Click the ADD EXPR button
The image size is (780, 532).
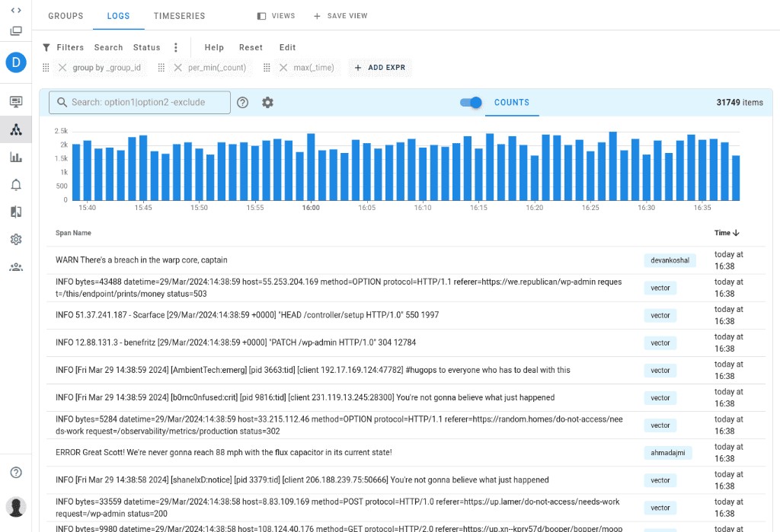[x=379, y=67]
